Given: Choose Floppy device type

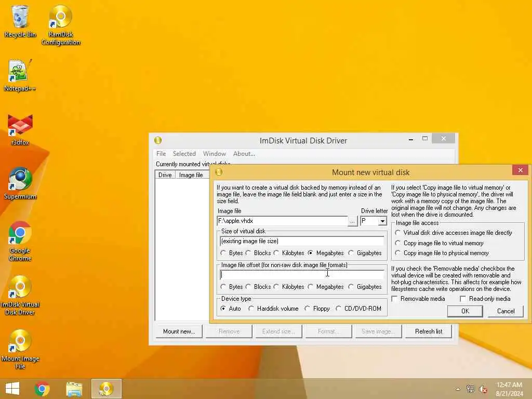Looking at the screenshot, I should click(317, 309).
